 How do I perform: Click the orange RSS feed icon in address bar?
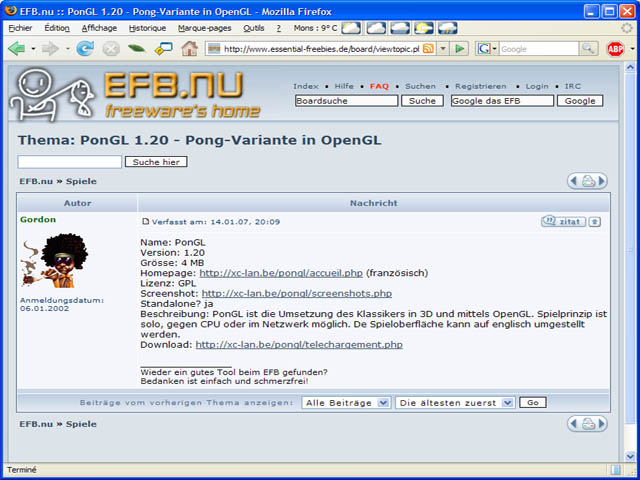pyautogui.click(x=428, y=49)
